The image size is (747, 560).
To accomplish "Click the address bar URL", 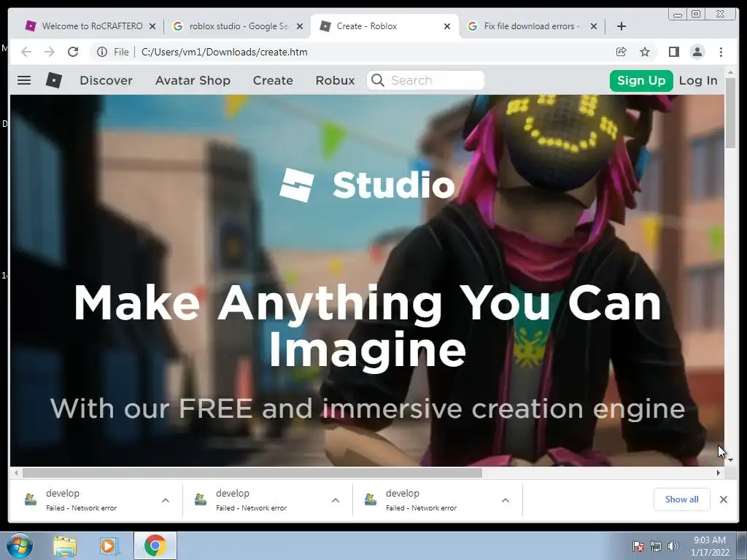I will (225, 52).
